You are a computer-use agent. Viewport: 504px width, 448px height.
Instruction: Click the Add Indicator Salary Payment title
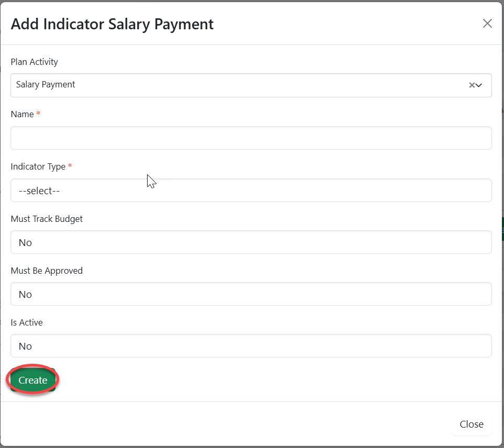pos(113,24)
